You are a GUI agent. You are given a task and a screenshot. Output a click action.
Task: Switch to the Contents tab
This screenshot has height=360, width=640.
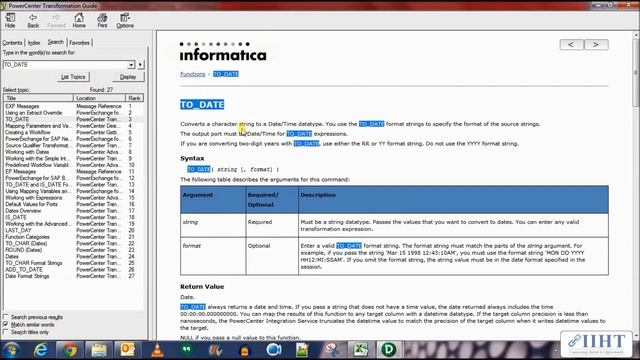pos(12,43)
